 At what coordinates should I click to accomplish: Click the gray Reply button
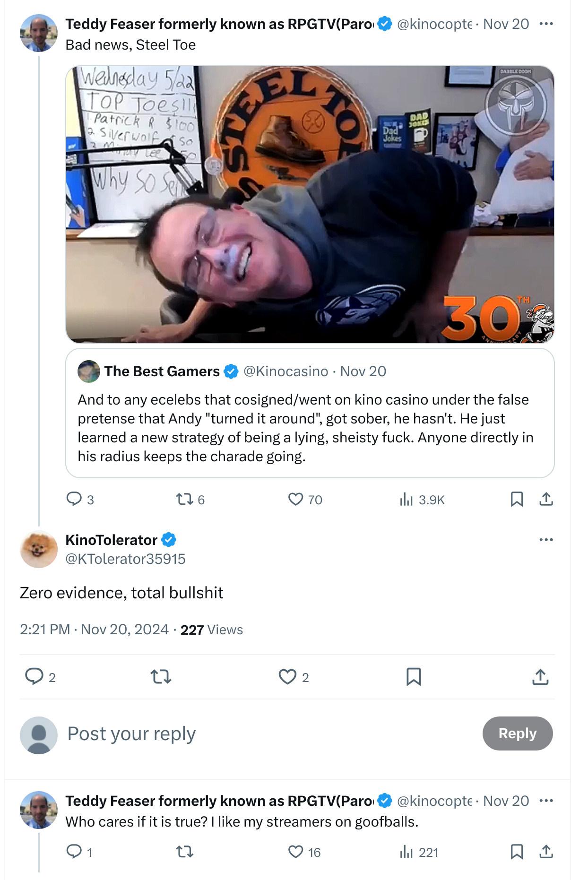[x=518, y=733]
